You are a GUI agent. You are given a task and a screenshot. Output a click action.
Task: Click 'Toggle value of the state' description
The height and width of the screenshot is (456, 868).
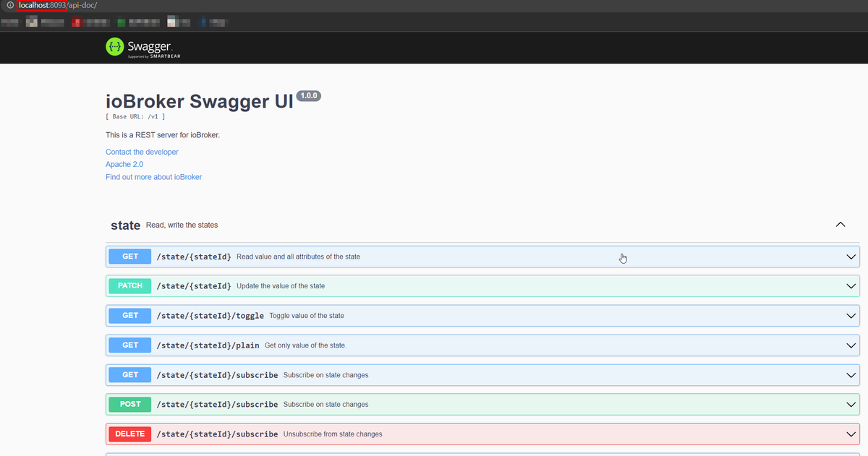coord(307,316)
